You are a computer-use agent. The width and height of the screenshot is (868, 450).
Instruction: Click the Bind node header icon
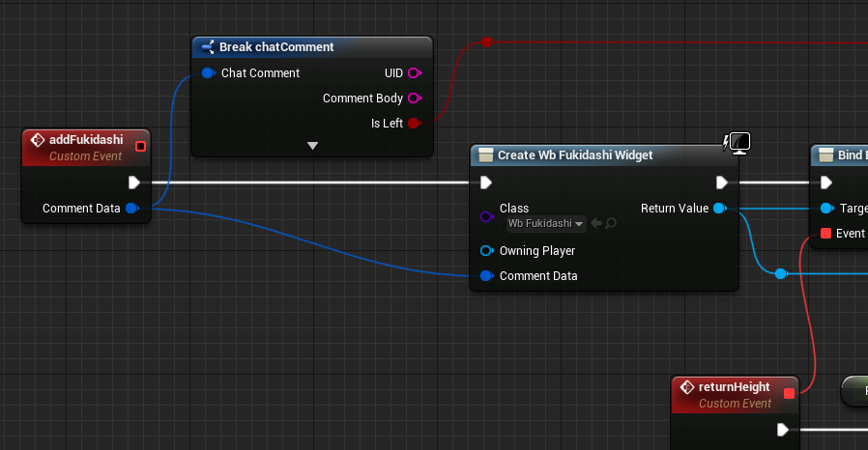pos(825,155)
